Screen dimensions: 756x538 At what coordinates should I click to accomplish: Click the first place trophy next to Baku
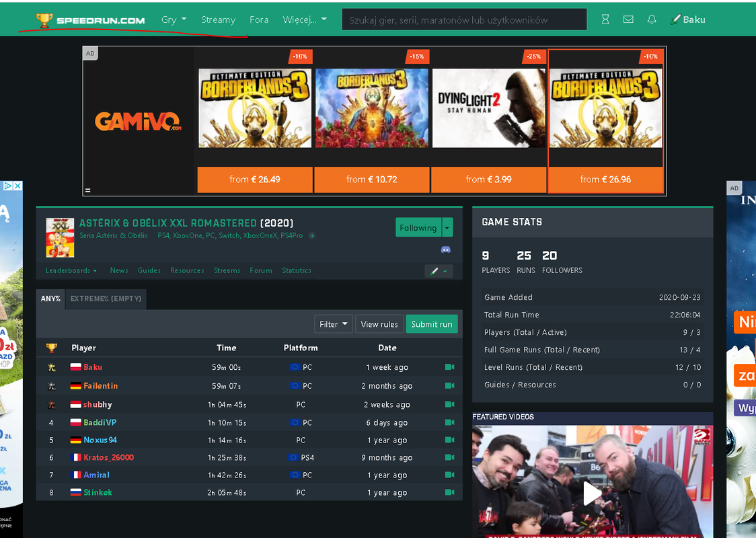click(52, 367)
